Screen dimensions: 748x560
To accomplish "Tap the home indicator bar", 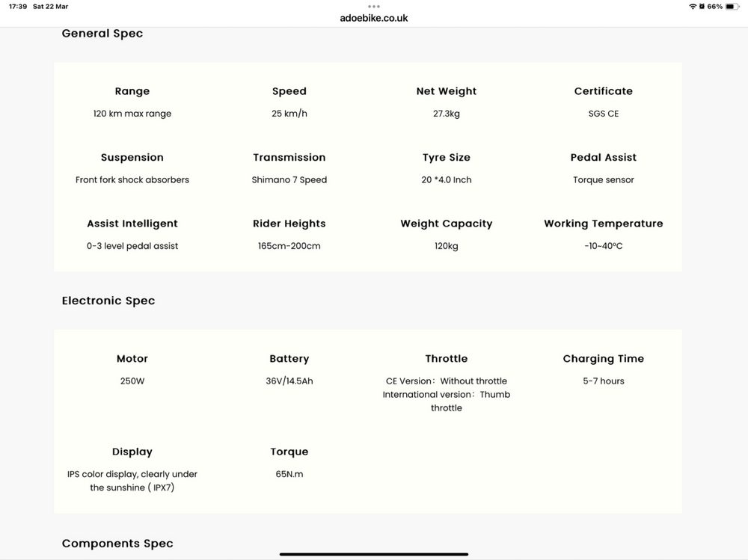I will click(374, 554).
